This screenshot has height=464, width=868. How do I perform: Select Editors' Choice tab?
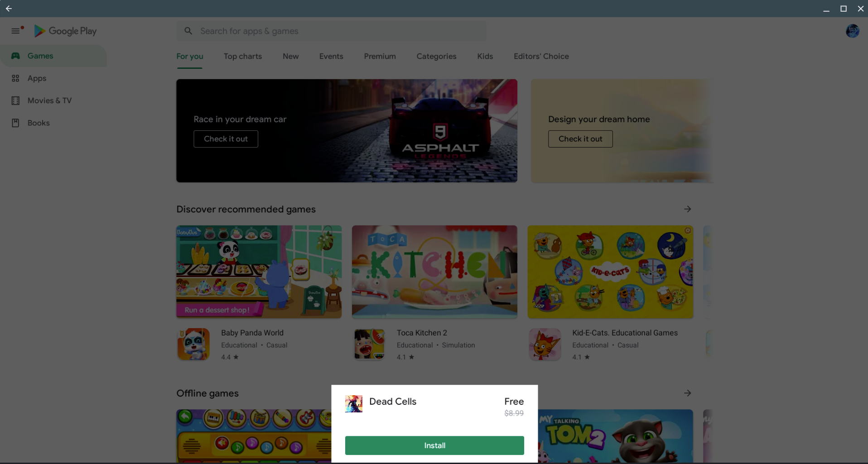point(541,56)
